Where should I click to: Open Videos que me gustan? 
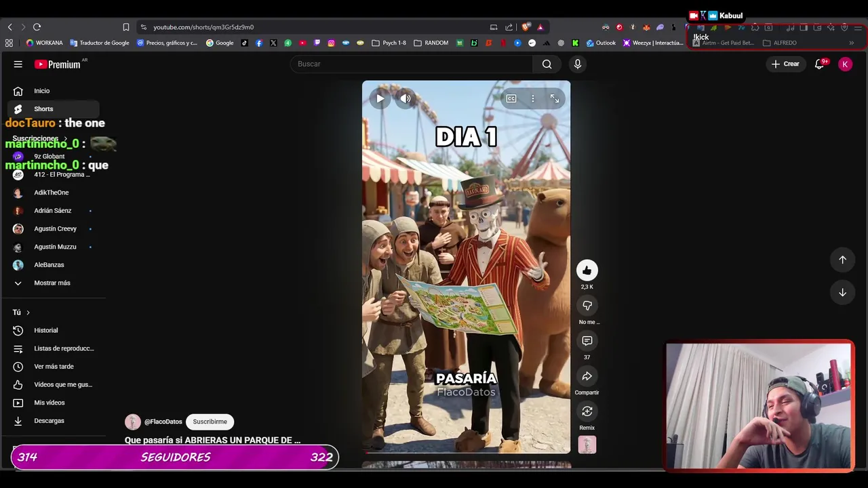(x=53, y=385)
